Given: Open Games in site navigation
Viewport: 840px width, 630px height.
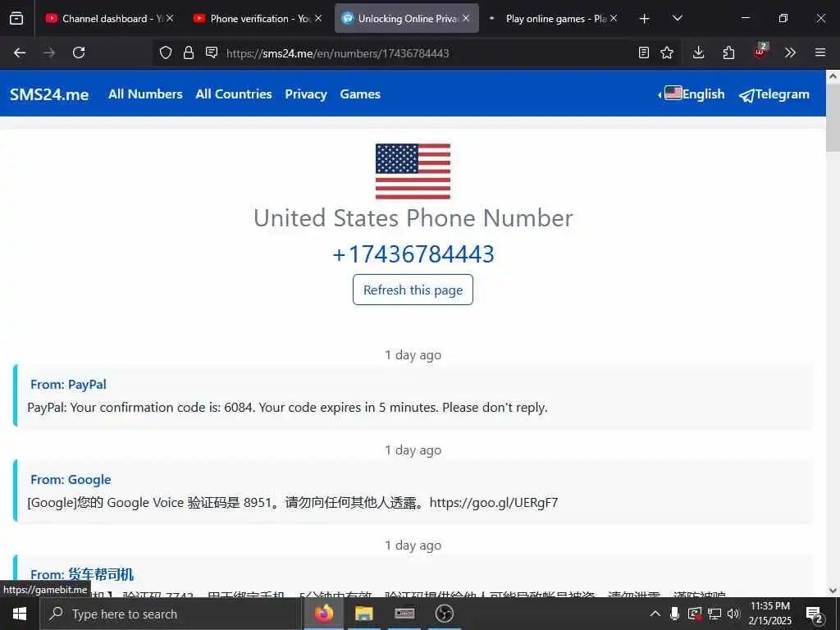Looking at the screenshot, I should point(360,94).
